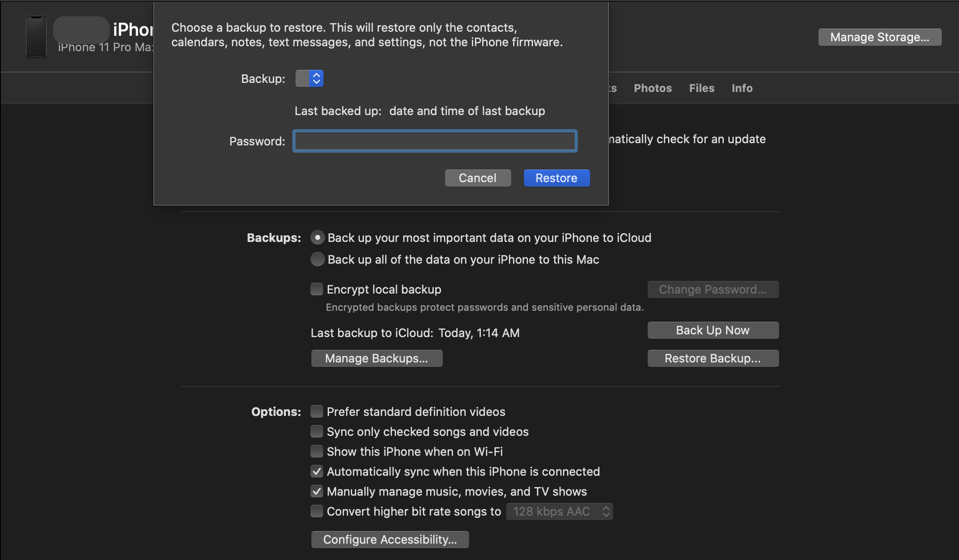Click the Change Password button icon

click(712, 289)
